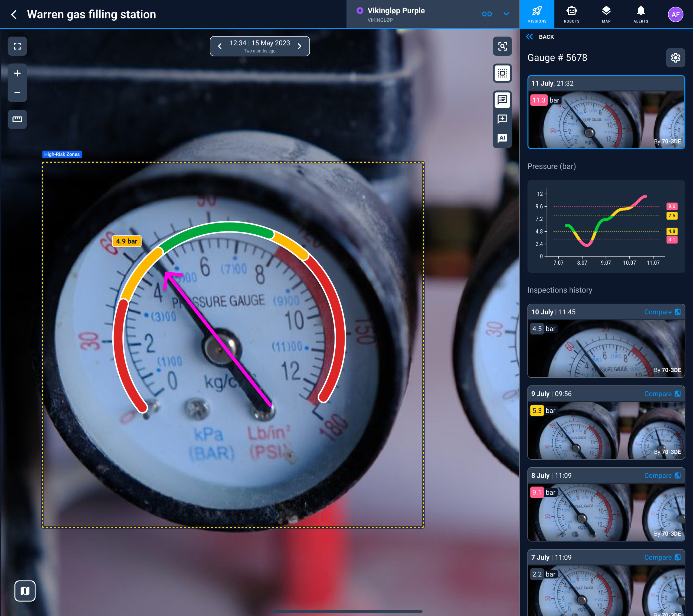
Task: Zoom out of the image
Action: point(17,92)
